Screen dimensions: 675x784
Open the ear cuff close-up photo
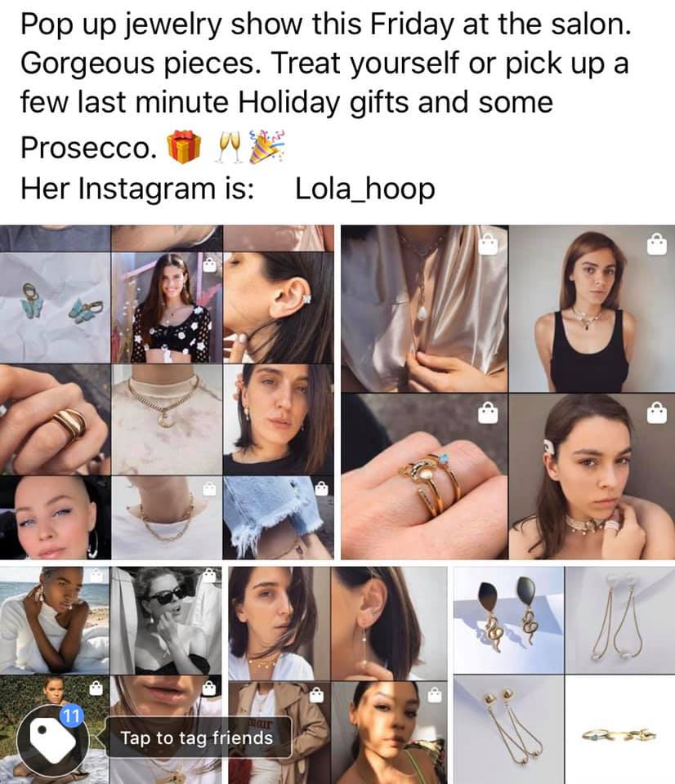tap(279, 308)
